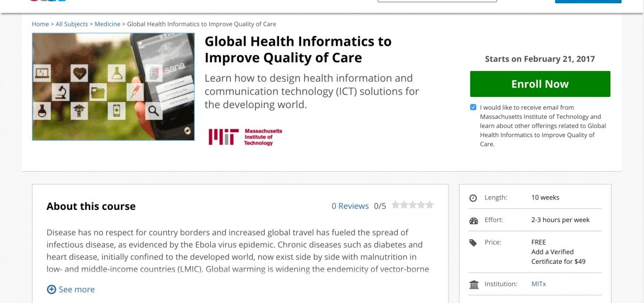Open the course phone image thumbnail

pyautogui.click(x=113, y=86)
